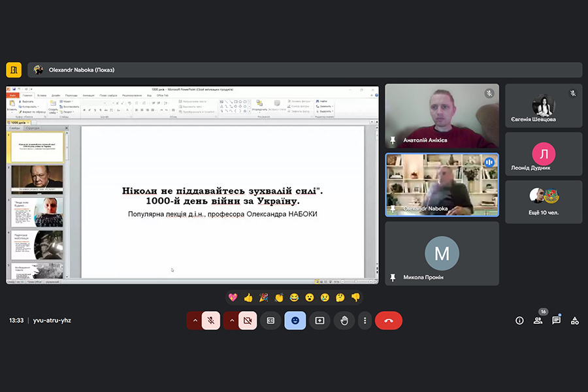Open the in-call chat panel
Image resolution: width=588 pixels, height=392 pixels.
click(x=557, y=320)
